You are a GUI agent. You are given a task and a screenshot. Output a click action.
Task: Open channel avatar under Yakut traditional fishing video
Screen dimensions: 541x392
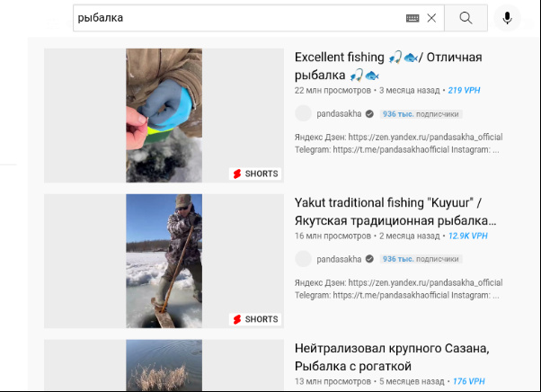pos(303,259)
